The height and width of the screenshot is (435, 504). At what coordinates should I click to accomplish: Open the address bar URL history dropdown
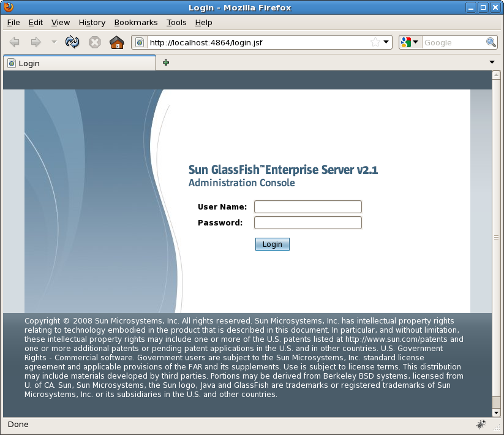(x=386, y=42)
